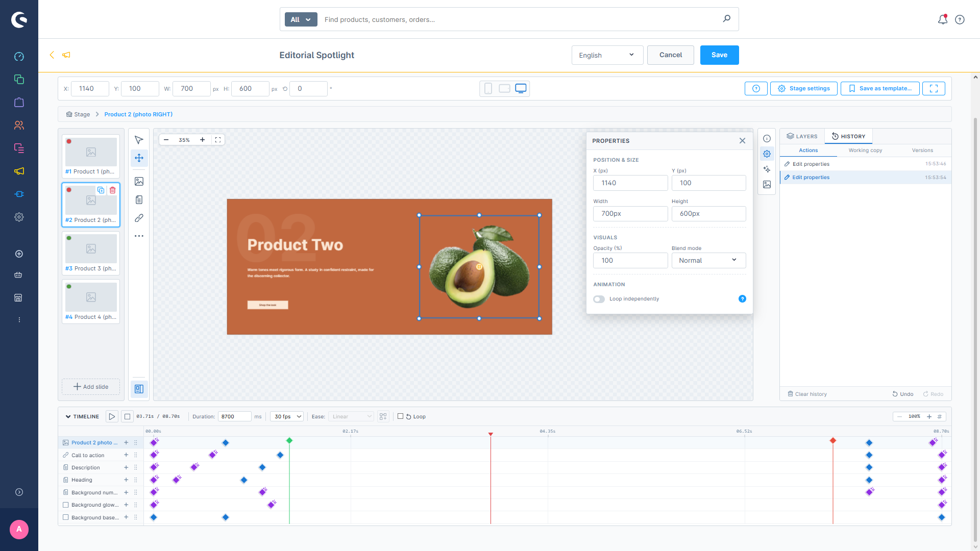
Task: Switch to desktop viewport
Action: (521, 89)
